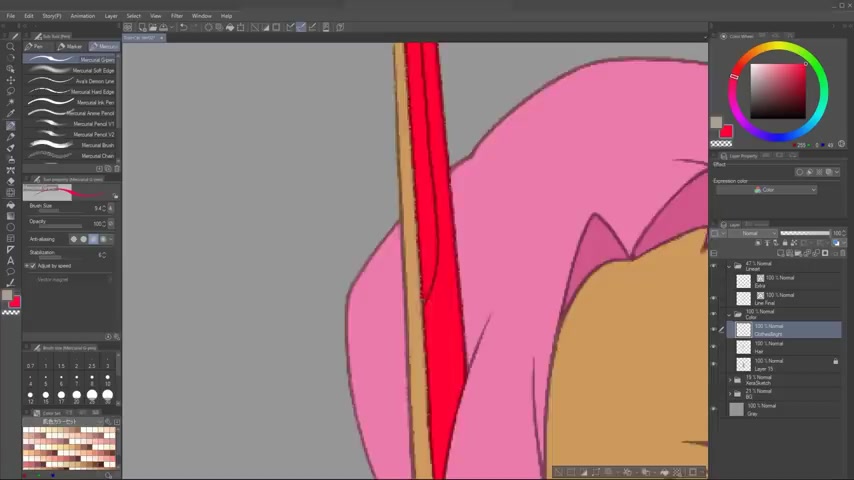The image size is (854, 480).
Task: Select the Eraser tool
Action: click(10, 181)
